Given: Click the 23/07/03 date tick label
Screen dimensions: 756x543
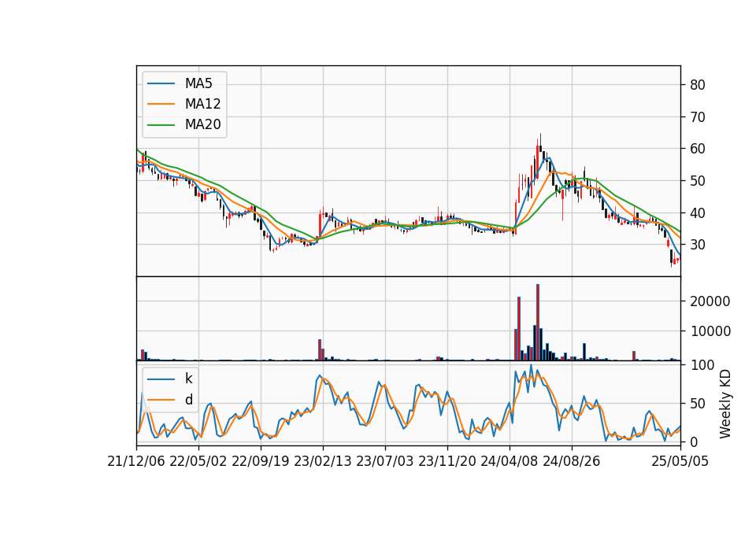Looking at the screenshot, I should click(385, 461).
